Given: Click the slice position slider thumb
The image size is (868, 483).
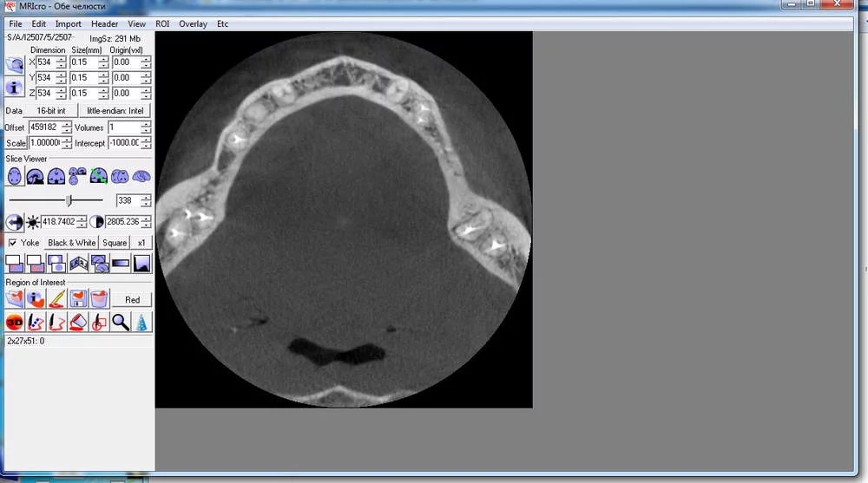Looking at the screenshot, I should pyautogui.click(x=69, y=200).
